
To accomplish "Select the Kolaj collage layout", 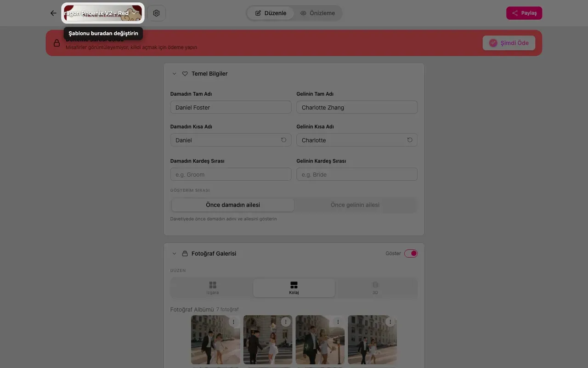I will tap(294, 288).
